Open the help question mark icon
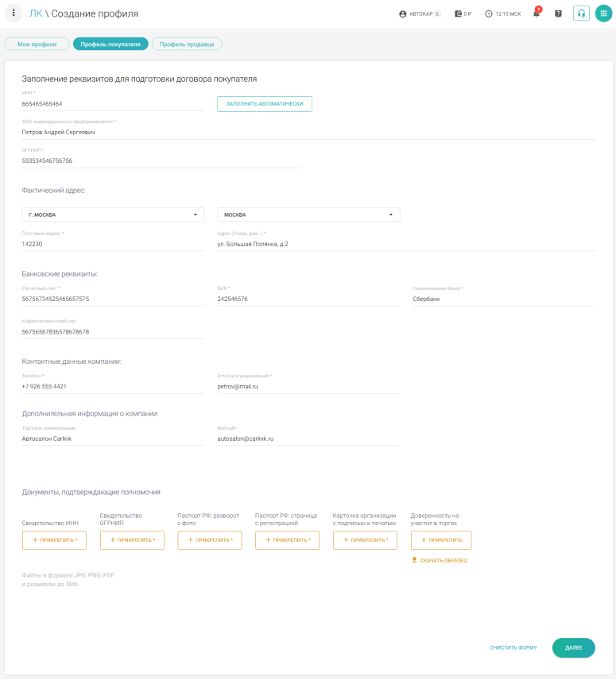 [x=558, y=14]
